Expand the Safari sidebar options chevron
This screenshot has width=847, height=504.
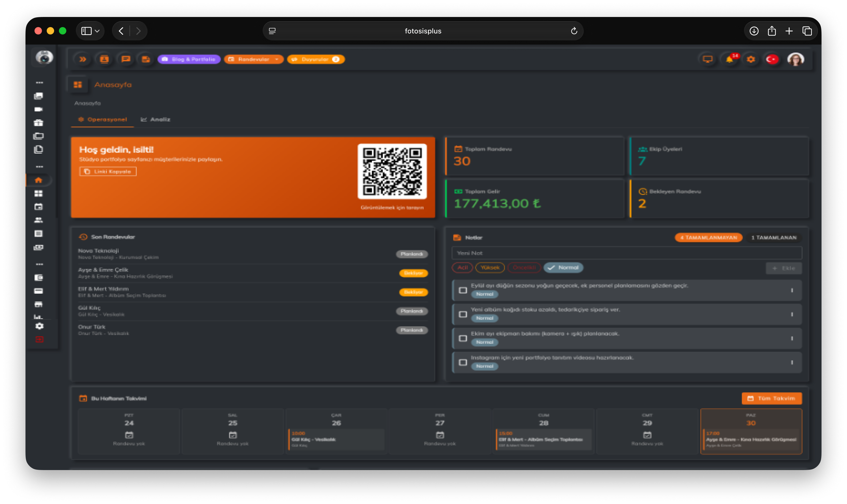[x=97, y=31]
